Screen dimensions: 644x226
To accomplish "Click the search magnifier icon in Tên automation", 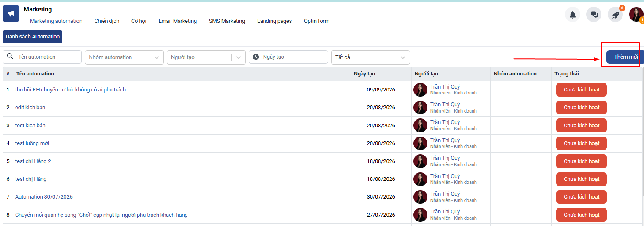I will coord(11,56).
